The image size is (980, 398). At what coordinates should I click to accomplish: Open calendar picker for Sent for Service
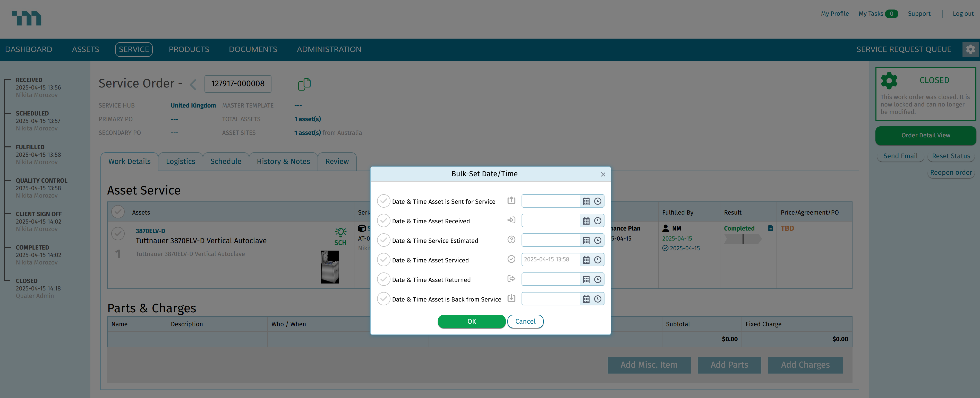click(x=586, y=201)
